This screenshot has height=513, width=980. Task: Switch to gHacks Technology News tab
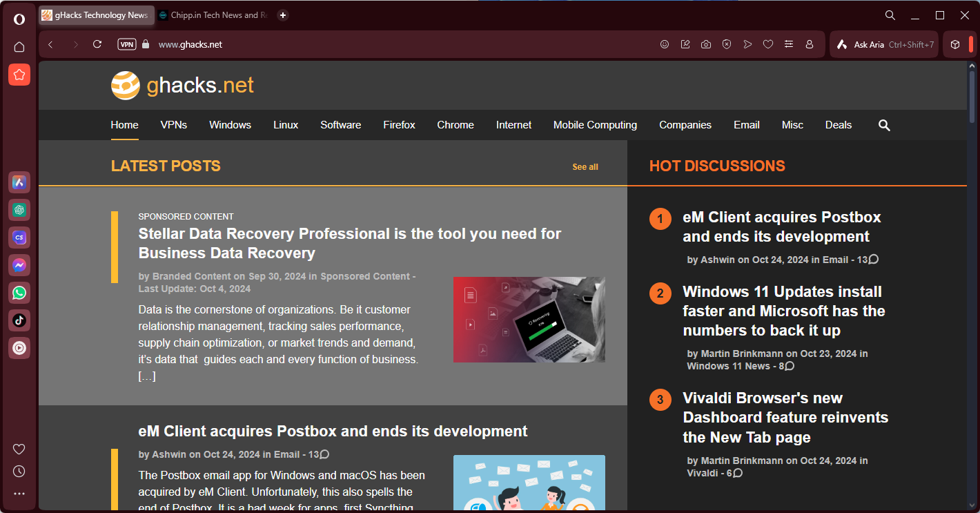pos(97,15)
